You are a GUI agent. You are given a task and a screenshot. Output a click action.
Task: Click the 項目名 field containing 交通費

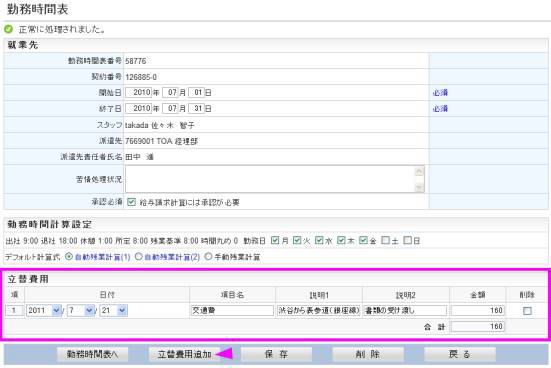coord(232,310)
